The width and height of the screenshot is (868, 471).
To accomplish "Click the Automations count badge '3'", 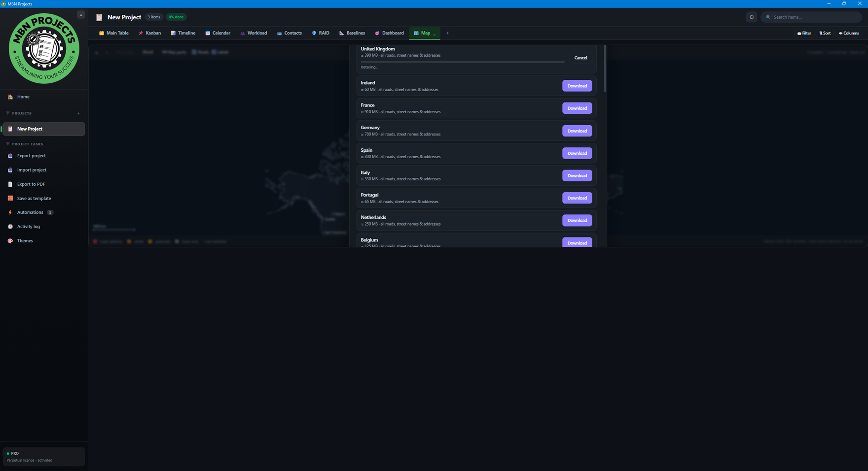I will [50, 212].
